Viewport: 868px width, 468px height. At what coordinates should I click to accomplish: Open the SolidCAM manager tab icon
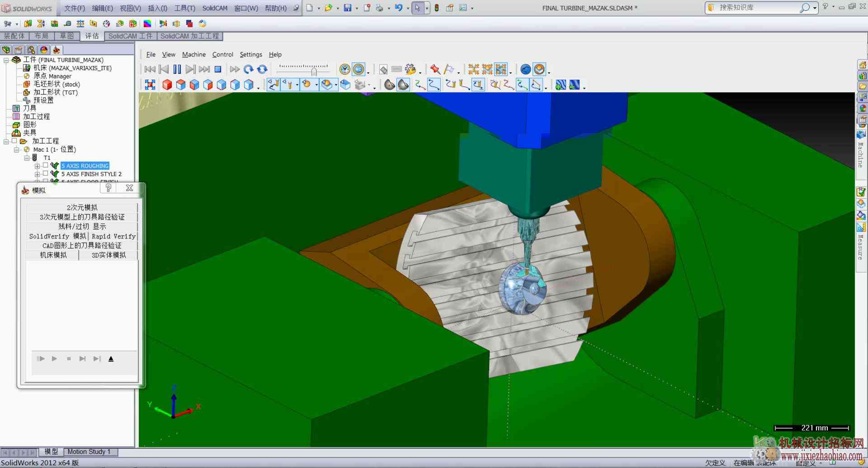click(57, 50)
